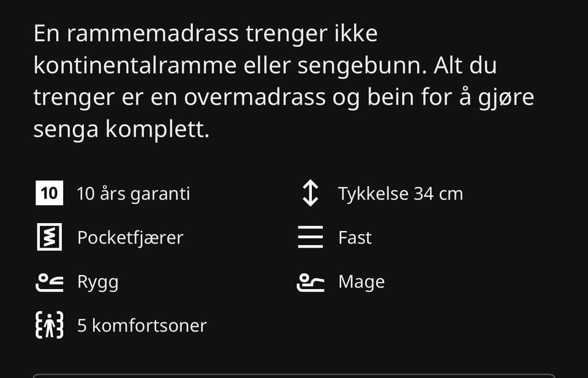Select the '5 komfortsoner' feature text
588x378 pixels.
click(141, 325)
